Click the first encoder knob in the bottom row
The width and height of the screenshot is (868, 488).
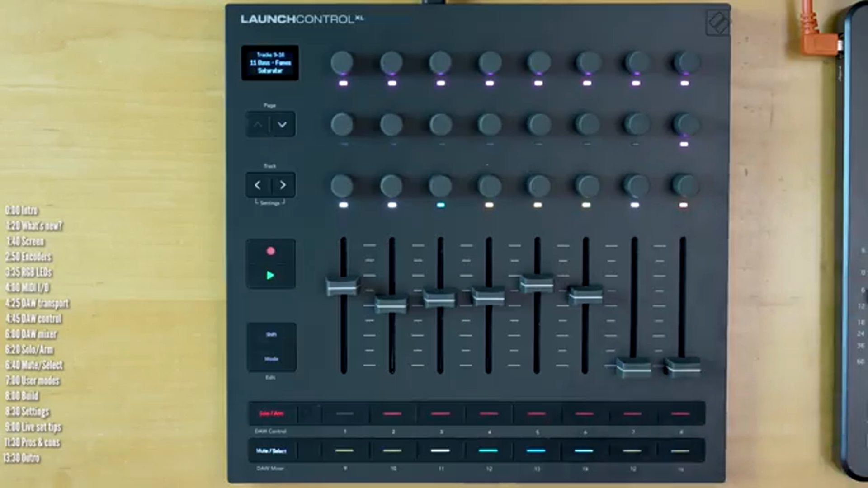point(342,186)
